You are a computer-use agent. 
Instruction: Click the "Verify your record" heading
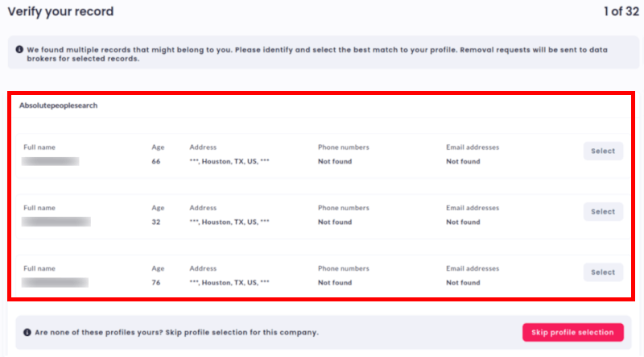point(60,12)
